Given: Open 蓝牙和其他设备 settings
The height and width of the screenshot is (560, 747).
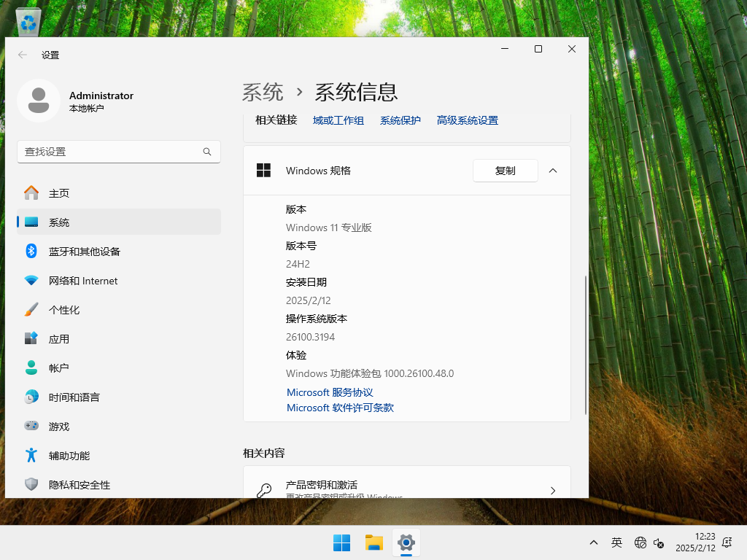Looking at the screenshot, I should coord(82,251).
